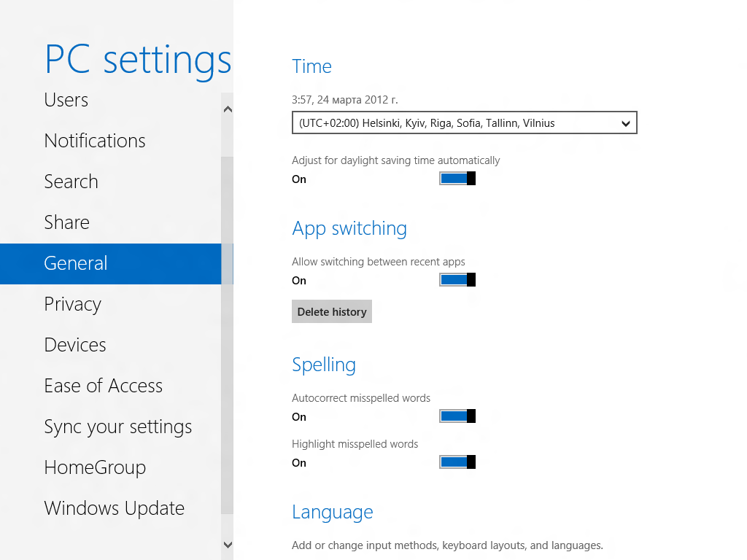Open the Users settings category
The image size is (747, 560).
[66, 100]
